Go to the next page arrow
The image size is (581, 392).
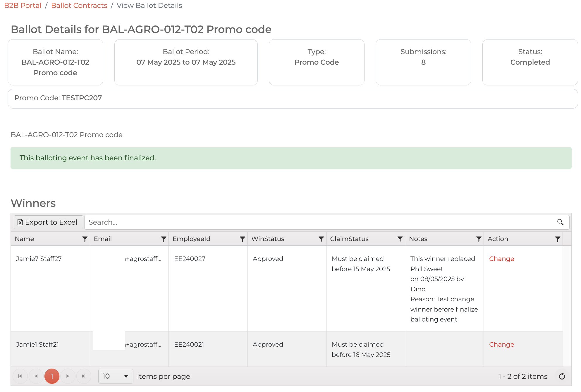(68, 376)
